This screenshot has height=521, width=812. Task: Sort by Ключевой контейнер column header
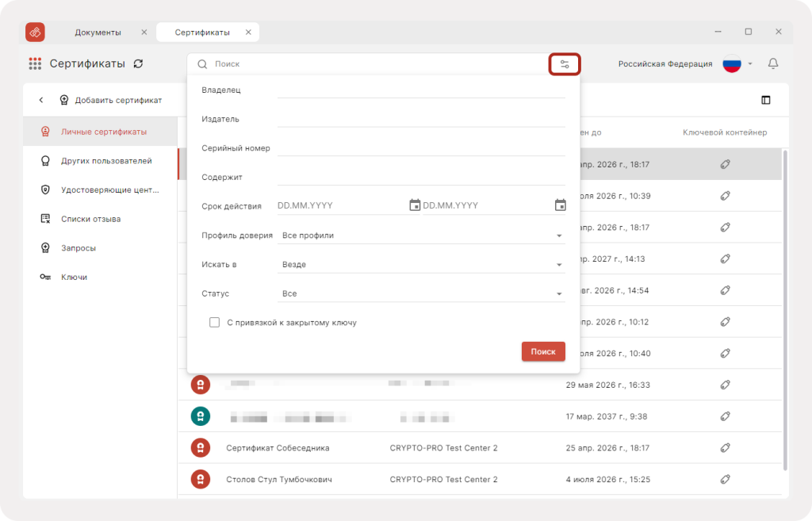tap(725, 132)
